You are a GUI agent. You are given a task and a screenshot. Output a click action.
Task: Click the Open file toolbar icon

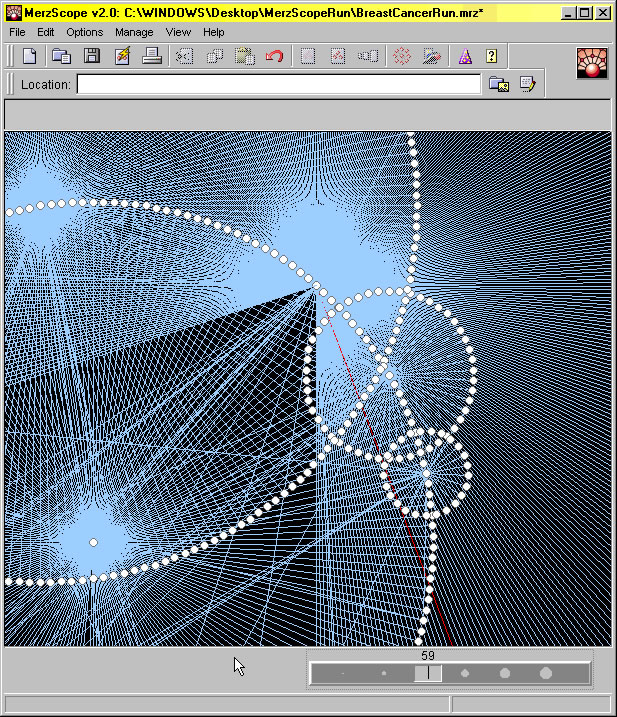pyautogui.click(x=61, y=56)
